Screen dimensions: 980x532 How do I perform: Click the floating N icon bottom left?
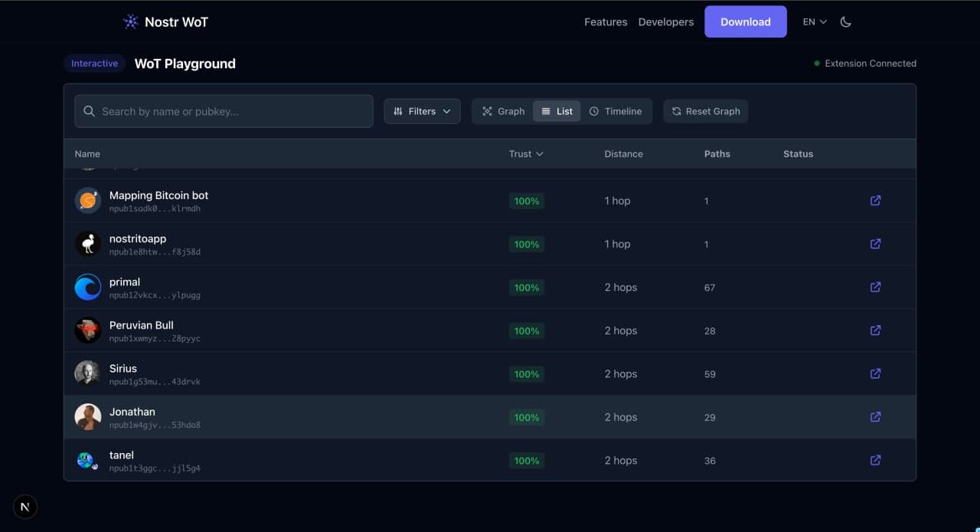[24, 506]
